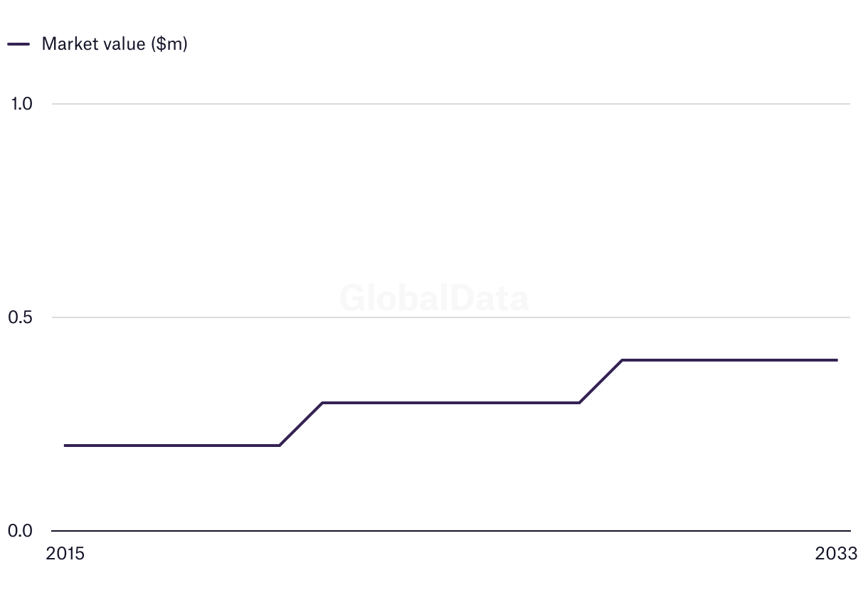
Task: Click the first rising segment of the line
Action: tap(301, 424)
